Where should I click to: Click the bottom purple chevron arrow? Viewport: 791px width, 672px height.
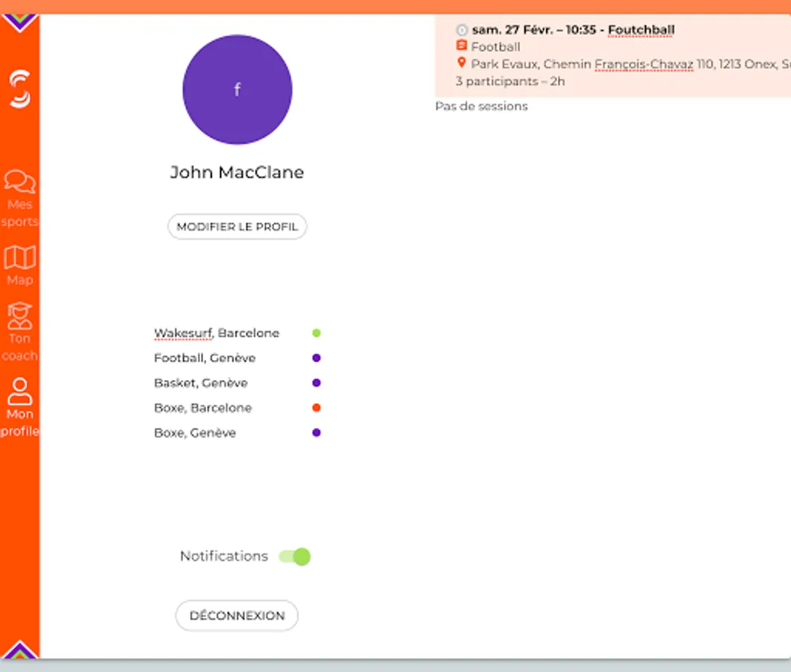pos(19,650)
